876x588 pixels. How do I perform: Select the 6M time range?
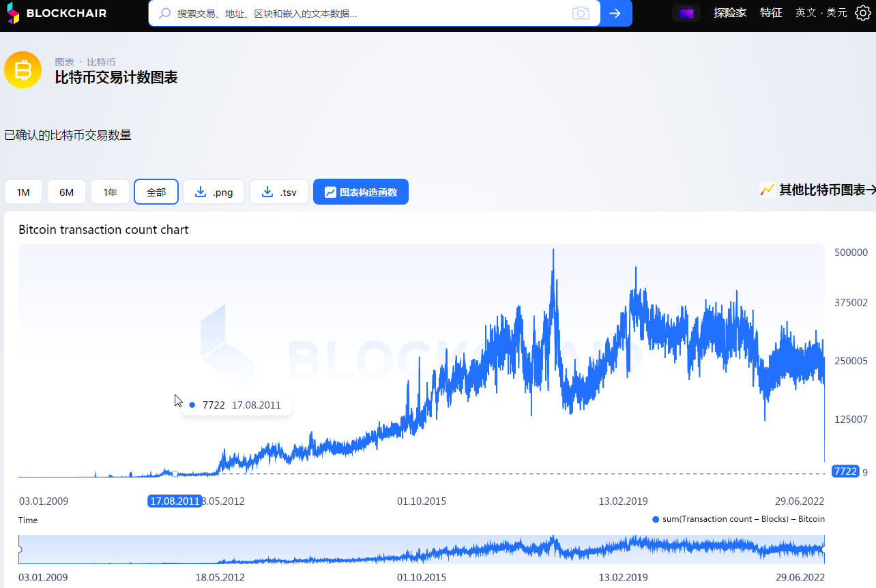(x=66, y=192)
